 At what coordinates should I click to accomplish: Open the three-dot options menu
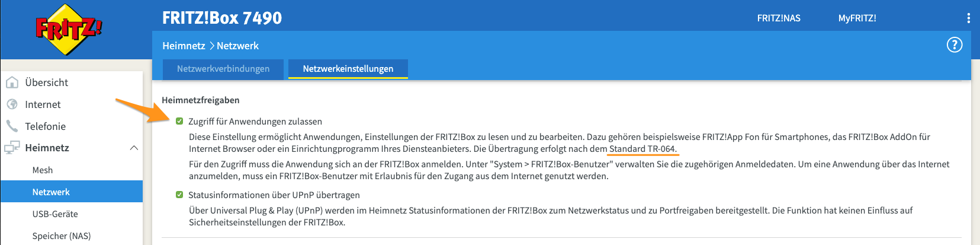[x=969, y=18]
